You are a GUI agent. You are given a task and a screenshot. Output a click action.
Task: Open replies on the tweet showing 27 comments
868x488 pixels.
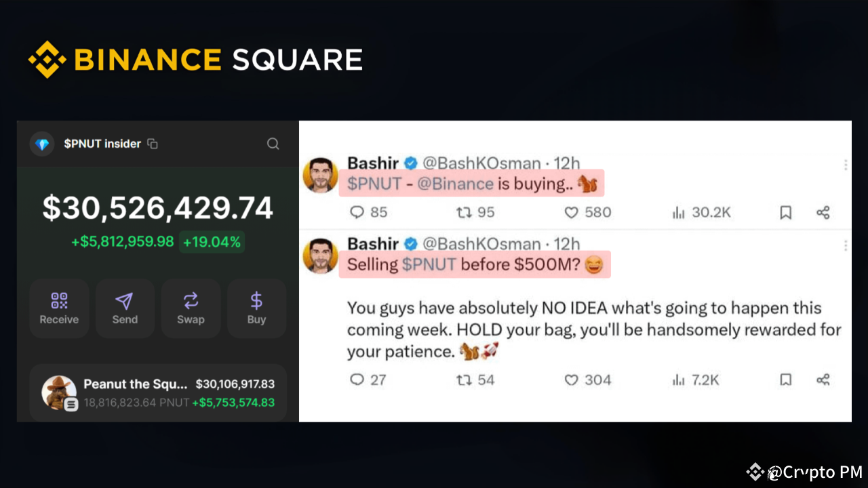[x=357, y=380]
